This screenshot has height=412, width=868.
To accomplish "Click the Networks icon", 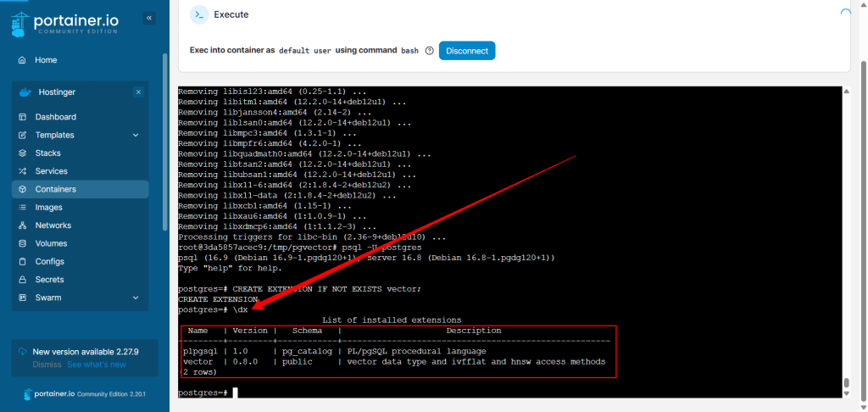I will [20, 225].
